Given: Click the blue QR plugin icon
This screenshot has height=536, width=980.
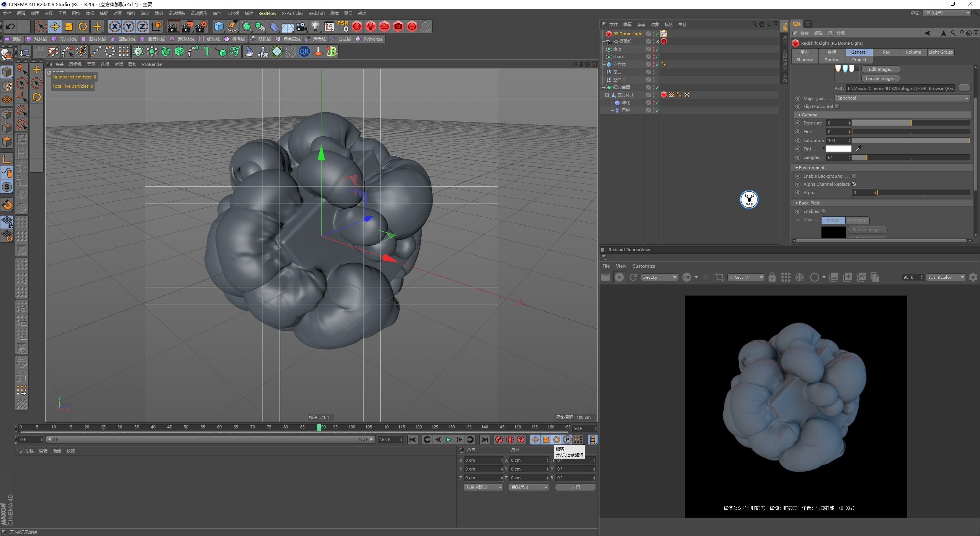Looking at the screenshot, I should (x=304, y=51).
